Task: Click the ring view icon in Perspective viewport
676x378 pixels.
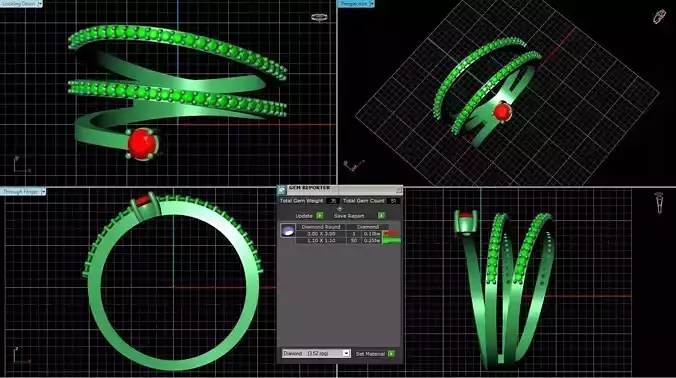Action: (x=659, y=17)
